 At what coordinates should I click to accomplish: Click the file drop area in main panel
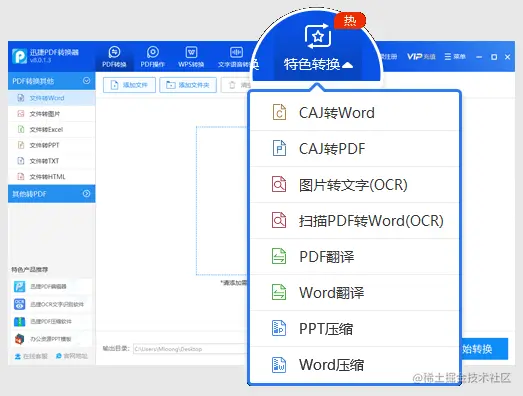222,201
